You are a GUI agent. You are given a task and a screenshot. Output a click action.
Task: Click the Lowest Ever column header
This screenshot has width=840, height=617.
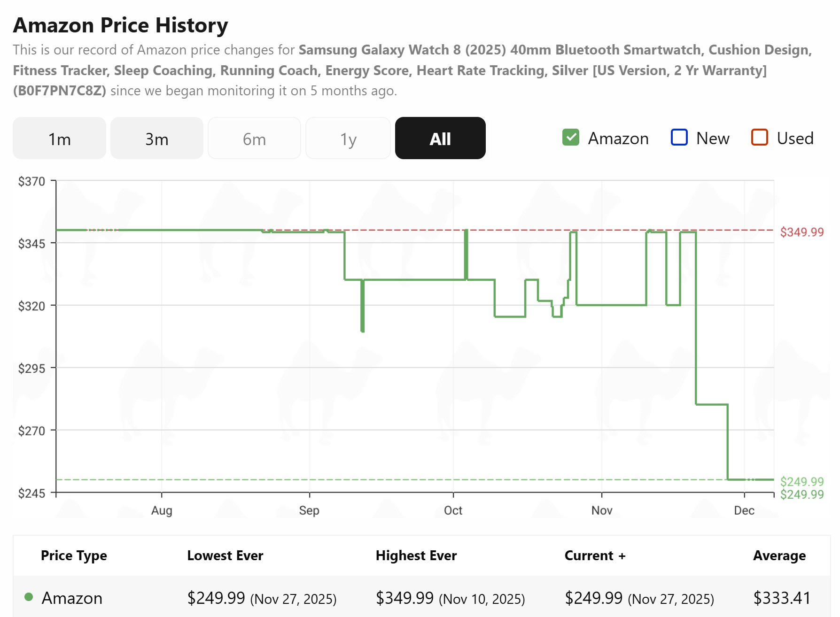coord(225,555)
